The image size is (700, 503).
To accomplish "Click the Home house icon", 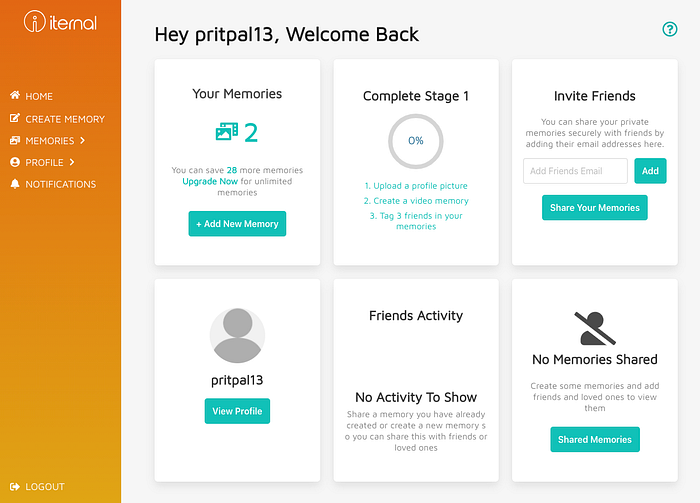I will tap(15, 95).
